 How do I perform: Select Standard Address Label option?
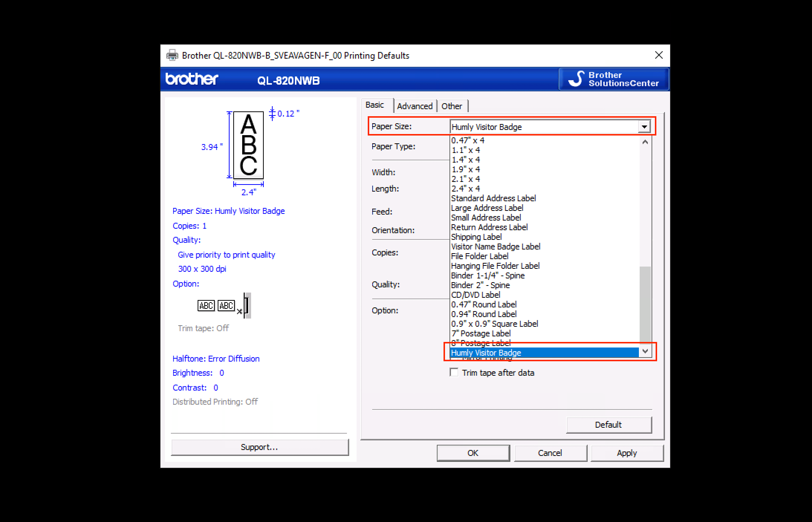(545, 198)
